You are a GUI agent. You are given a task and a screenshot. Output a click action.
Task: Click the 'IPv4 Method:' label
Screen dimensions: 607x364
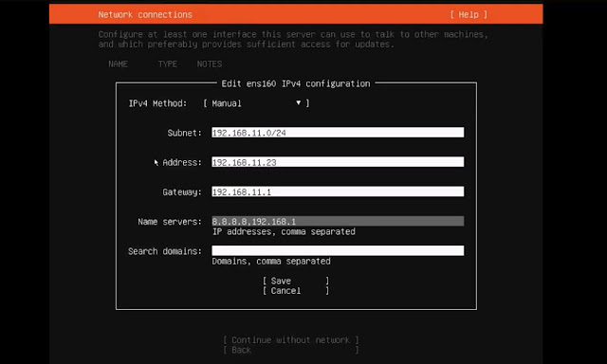[158, 103]
